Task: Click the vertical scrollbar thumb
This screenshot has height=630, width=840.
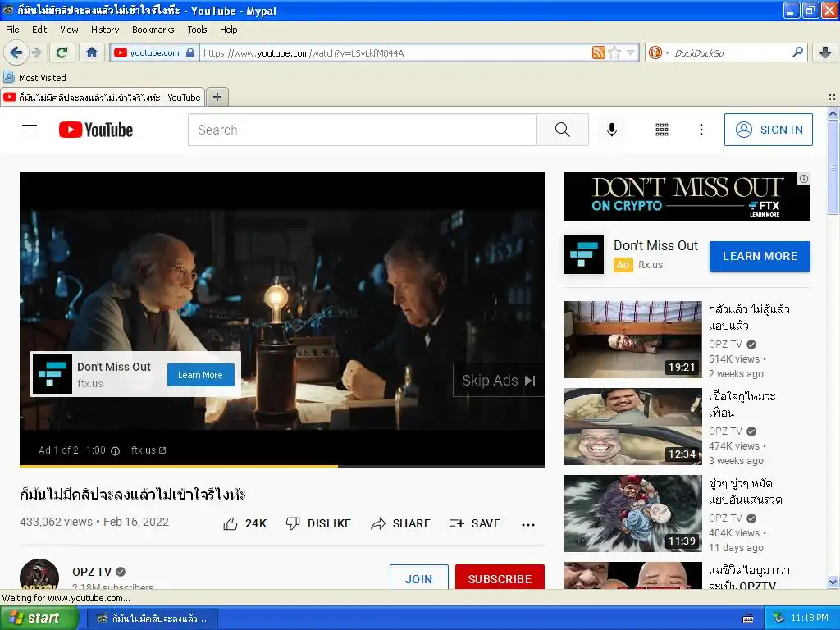Action: [x=833, y=167]
